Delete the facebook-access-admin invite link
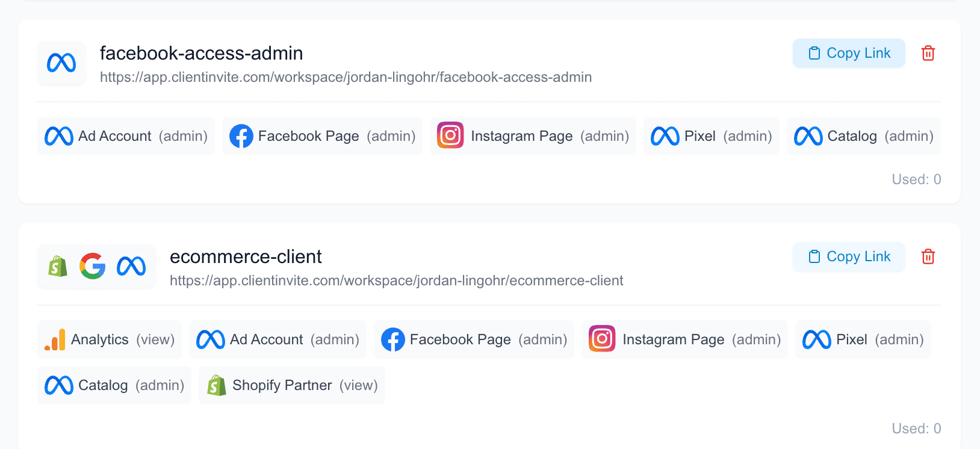This screenshot has height=449, width=980. click(x=928, y=53)
